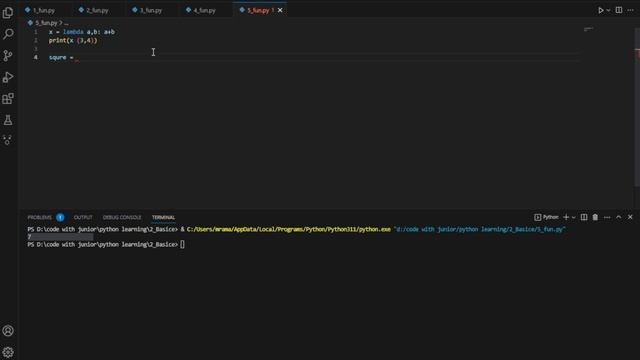Click the 5_fun.py breadcrumb

point(46,23)
